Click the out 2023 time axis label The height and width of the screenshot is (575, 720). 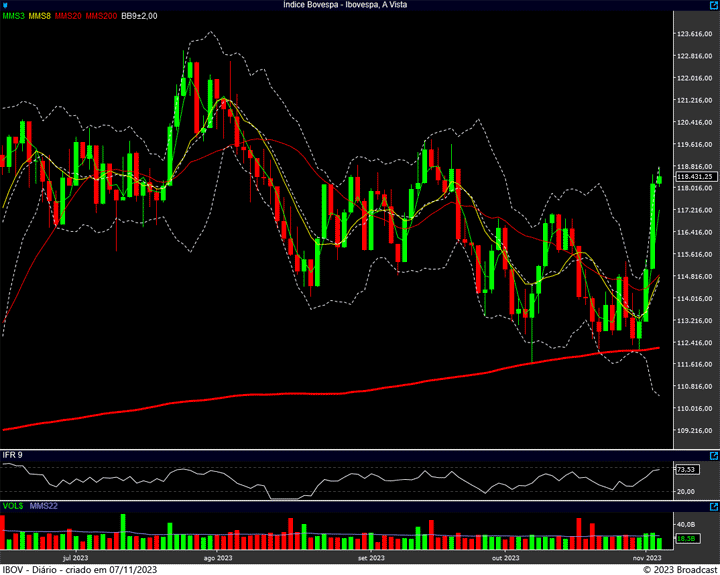[x=505, y=558]
